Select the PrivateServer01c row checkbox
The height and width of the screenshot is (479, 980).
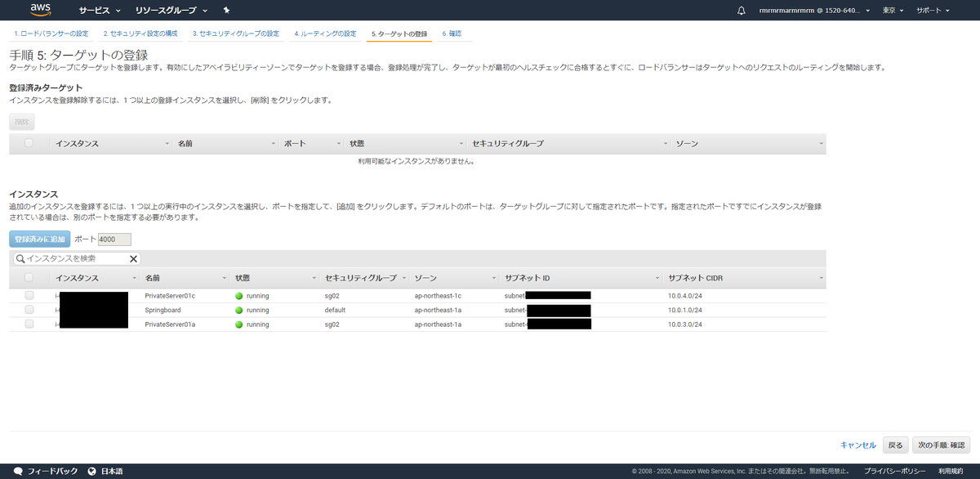pos(29,296)
